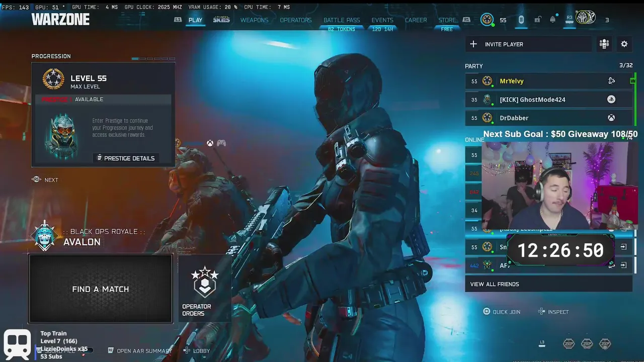Viewport: 644px width, 362px height.
Task: Click the Level 55 rank emblem in Progression
Action: tap(53, 79)
